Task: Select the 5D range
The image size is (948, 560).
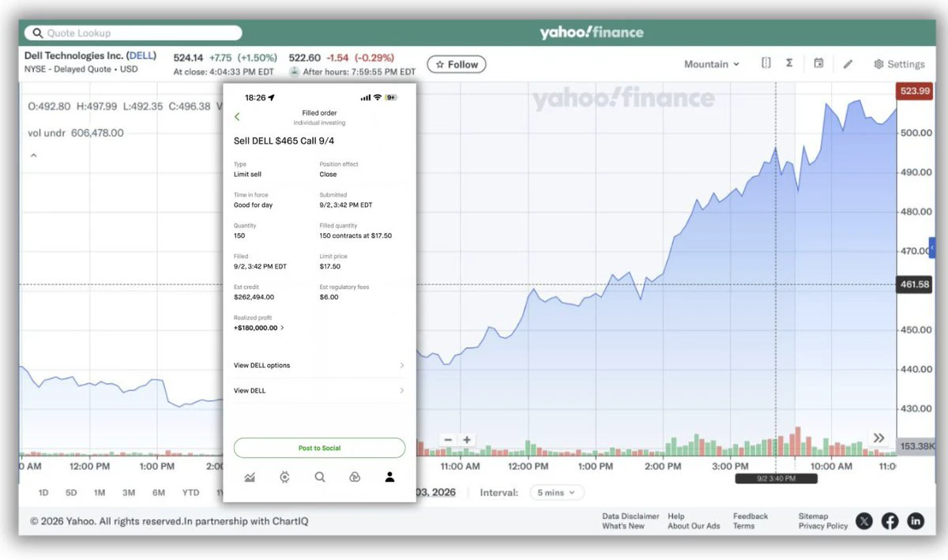Action: (71, 493)
